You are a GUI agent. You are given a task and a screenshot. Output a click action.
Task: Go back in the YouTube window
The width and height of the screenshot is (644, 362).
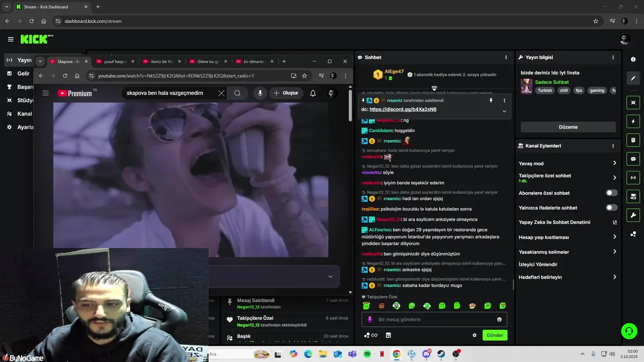41,76
